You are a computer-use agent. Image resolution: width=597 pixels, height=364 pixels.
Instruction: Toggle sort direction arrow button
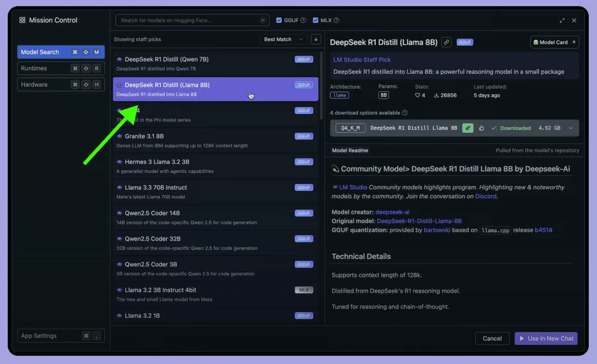[316, 39]
